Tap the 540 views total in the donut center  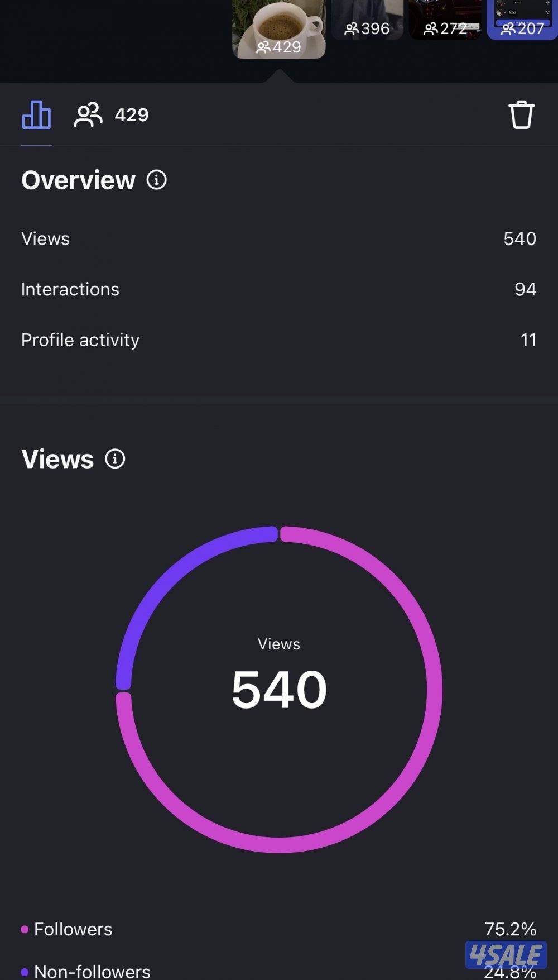[x=279, y=690]
